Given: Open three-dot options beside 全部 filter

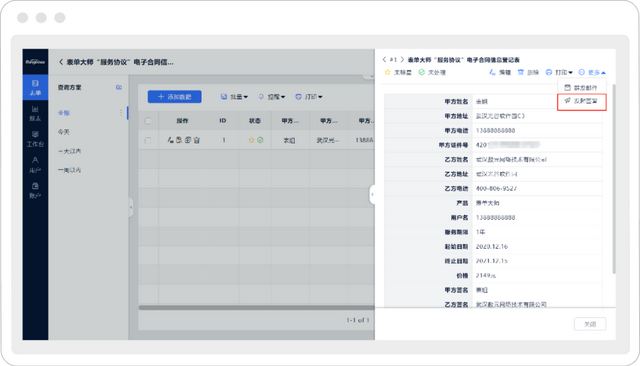Looking at the screenshot, I should pos(121,113).
